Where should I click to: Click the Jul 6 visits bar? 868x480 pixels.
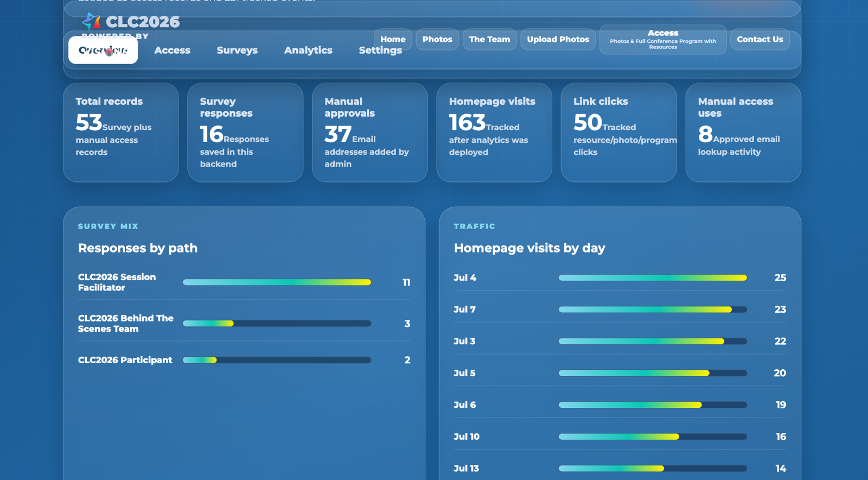(653, 405)
